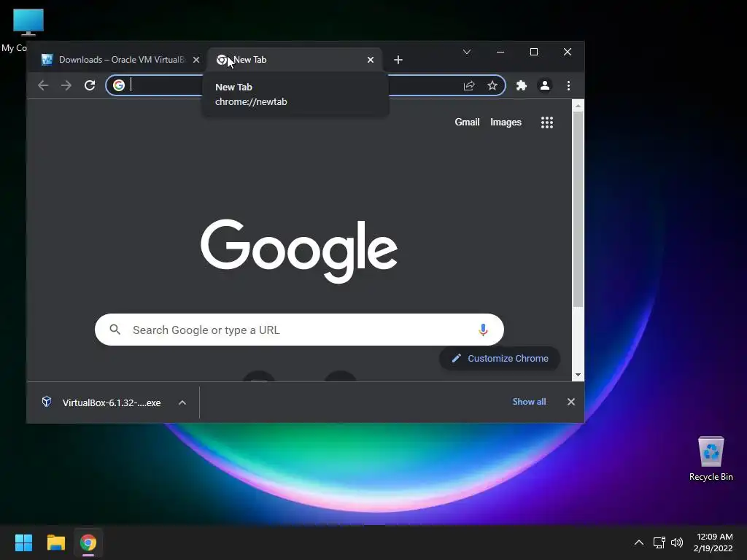This screenshot has width=747, height=560.
Task: Dismiss the downloads bar
Action: point(570,402)
